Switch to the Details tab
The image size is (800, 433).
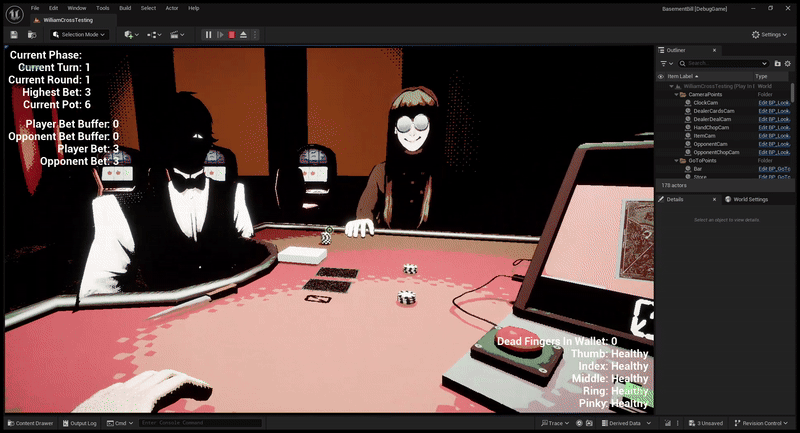click(x=674, y=199)
